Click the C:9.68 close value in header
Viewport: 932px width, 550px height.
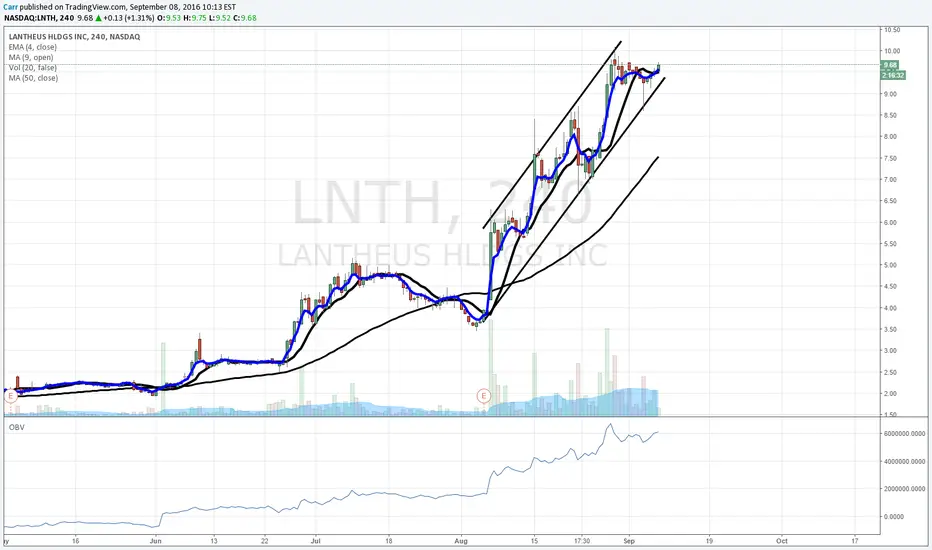coord(245,18)
